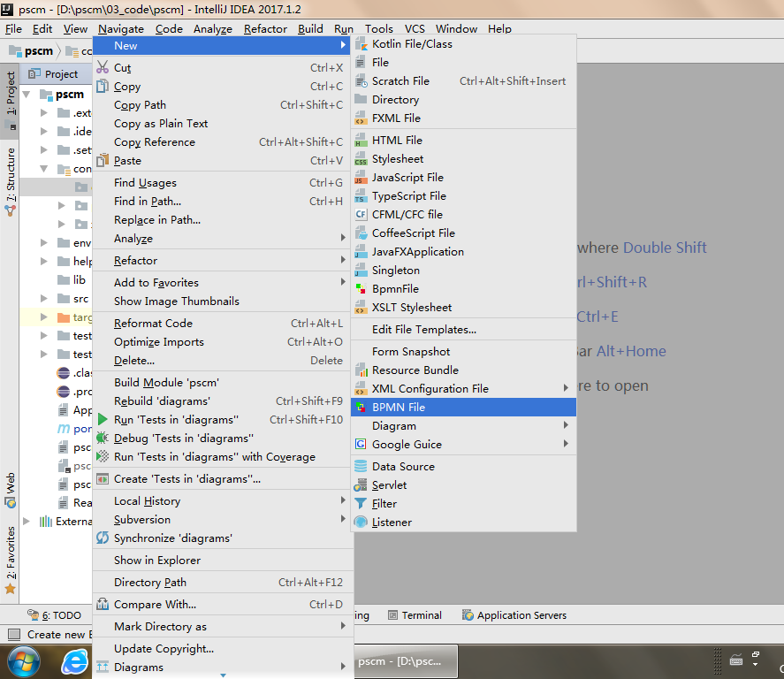Choose Build Module 'pscm'
The width and height of the screenshot is (784, 679).
[223, 383]
